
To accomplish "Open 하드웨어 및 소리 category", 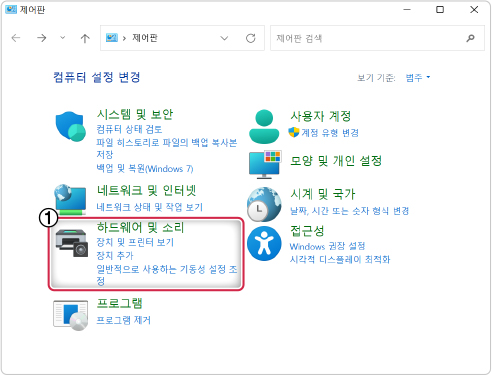I will [x=140, y=227].
